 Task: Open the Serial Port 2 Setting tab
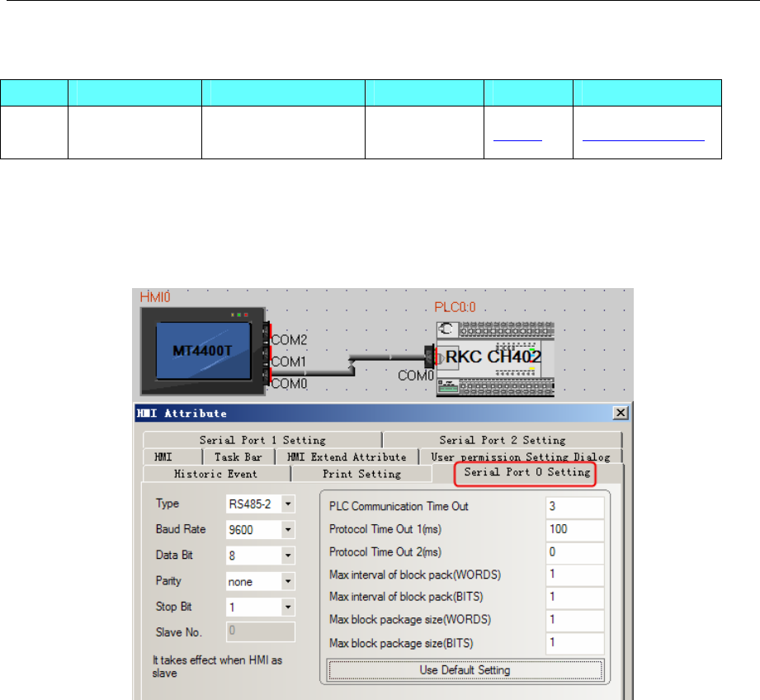tap(503, 440)
